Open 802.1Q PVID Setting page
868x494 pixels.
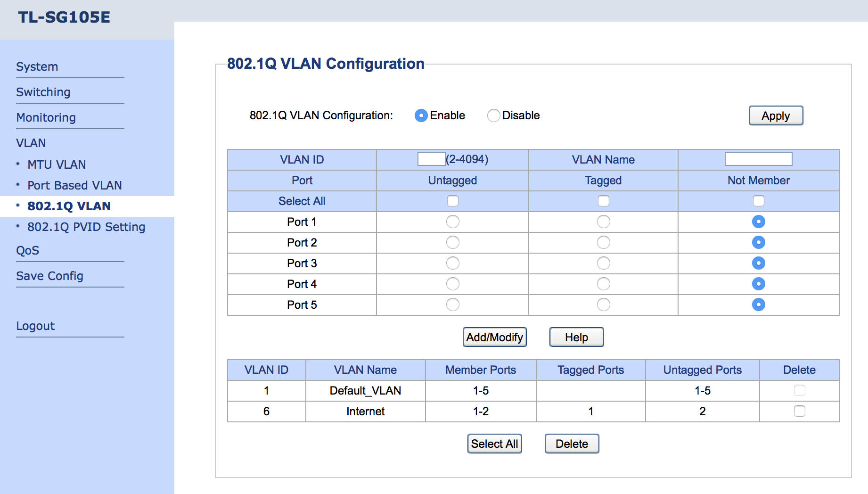(86, 227)
